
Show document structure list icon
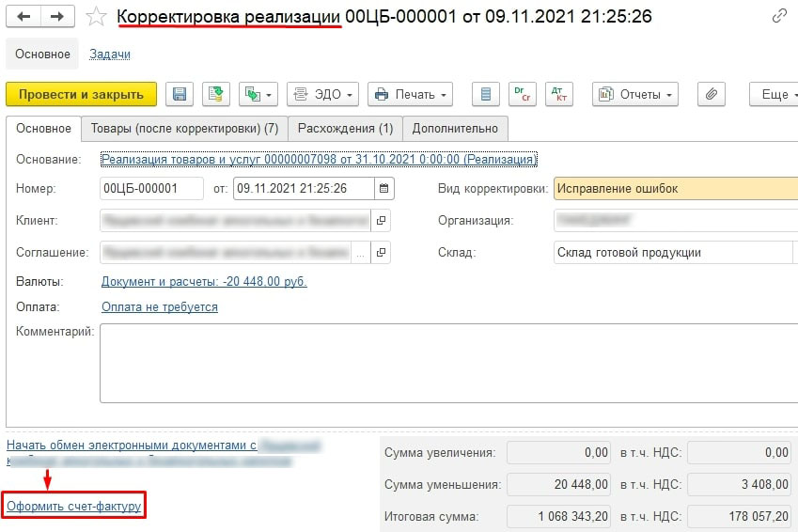[486, 94]
